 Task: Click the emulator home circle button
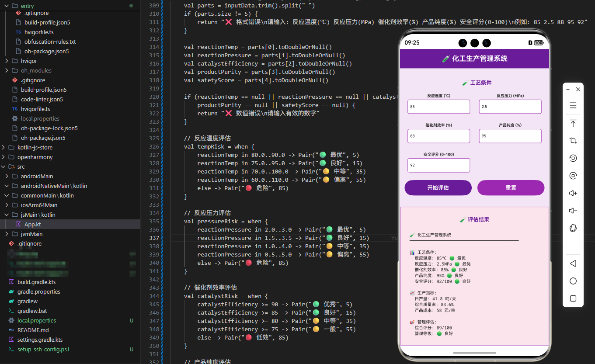click(x=573, y=281)
